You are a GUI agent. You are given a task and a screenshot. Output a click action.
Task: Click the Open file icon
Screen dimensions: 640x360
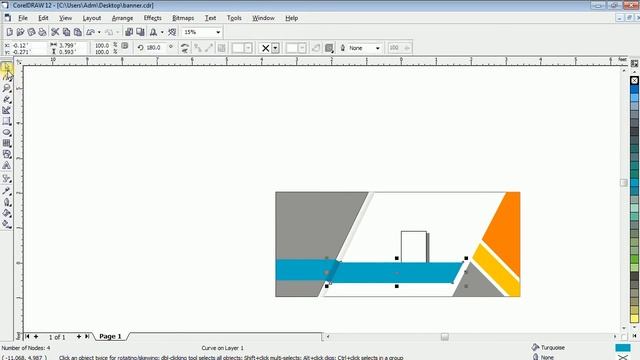20,32
